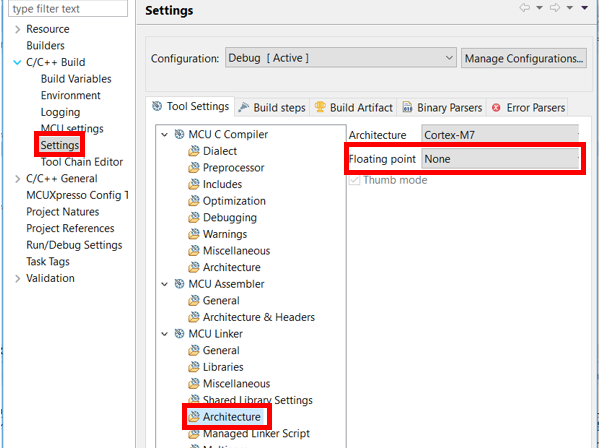Click the Tool Settings tab gear icon
Viewport: 601px width, 448px height.
coord(157,106)
